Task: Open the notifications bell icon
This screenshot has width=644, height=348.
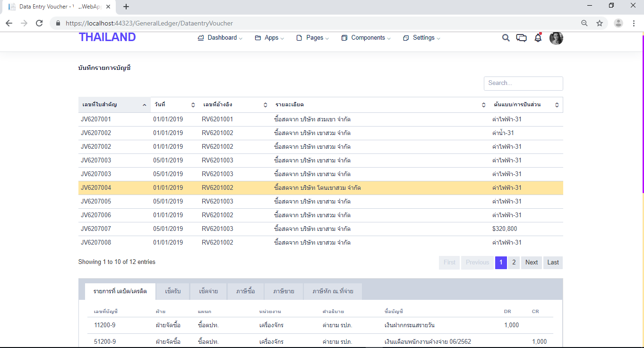Action: tap(538, 38)
